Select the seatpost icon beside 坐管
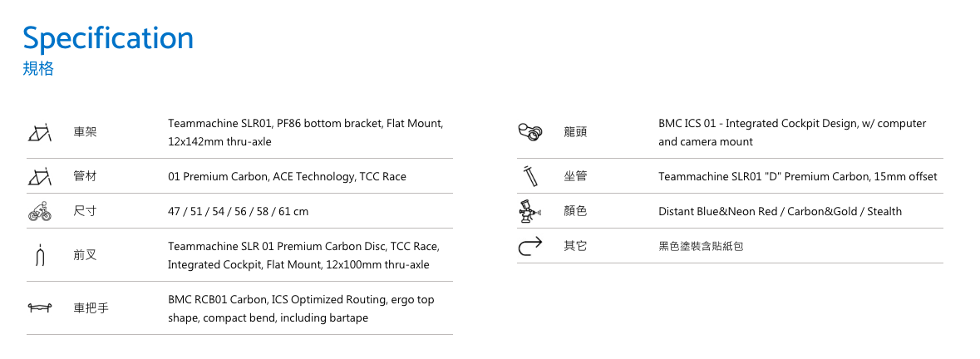This screenshot has width=980, height=359. tap(529, 177)
